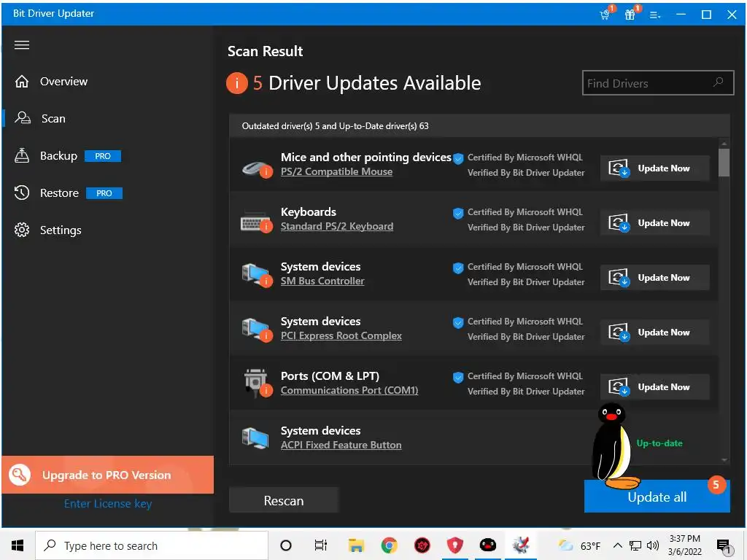Update Now for SM Bus Controller
The height and width of the screenshot is (560, 747).
654,278
